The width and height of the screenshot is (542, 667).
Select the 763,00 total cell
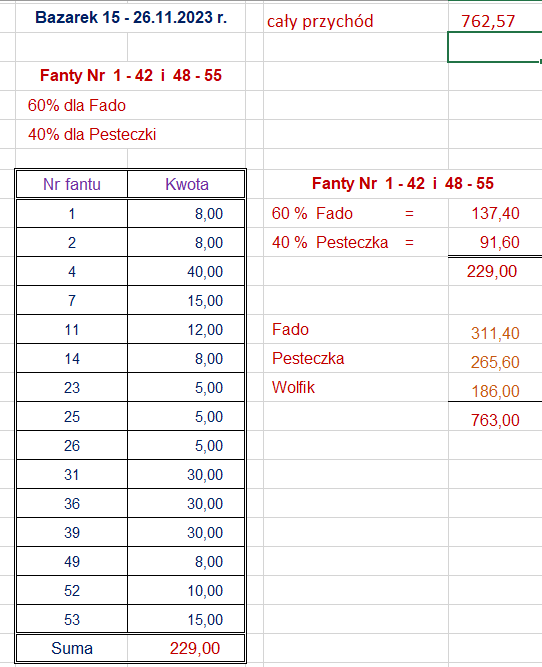[x=495, y=420]
